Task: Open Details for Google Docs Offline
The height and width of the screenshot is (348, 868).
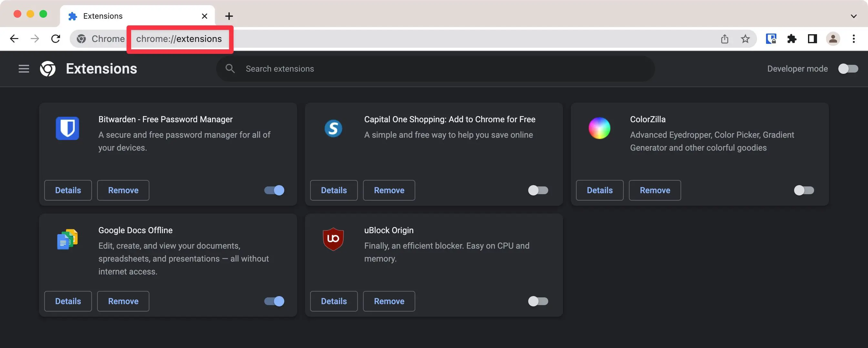Action: pos(68,301)
